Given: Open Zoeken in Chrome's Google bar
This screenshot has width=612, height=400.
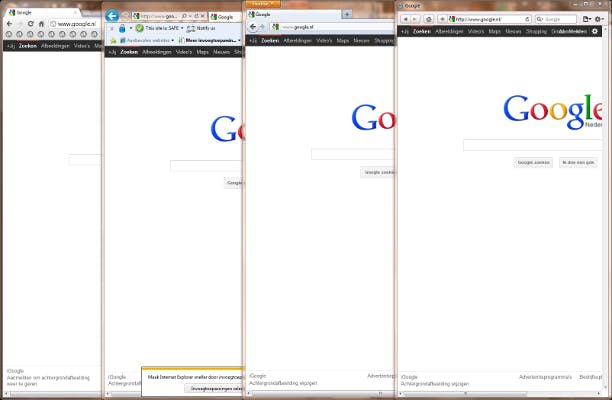Looking at the screenshot, I should tap(28, 46).
